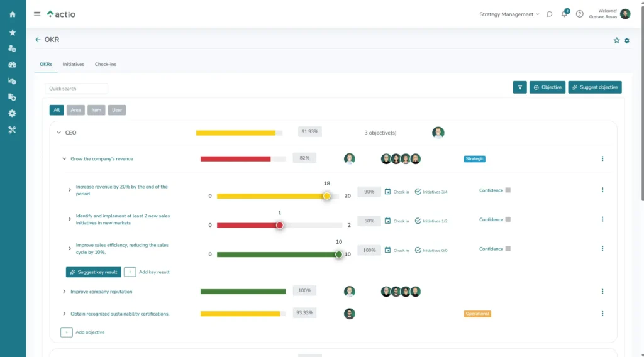Toggle Confidence checkbox for Increase revenue key result

tap(508, 190)
